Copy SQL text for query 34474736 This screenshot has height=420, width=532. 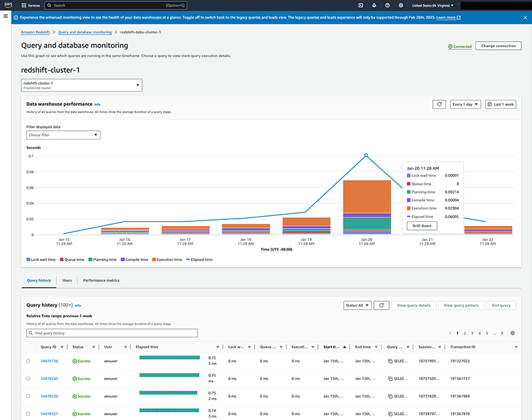click(x=390, y=360)
